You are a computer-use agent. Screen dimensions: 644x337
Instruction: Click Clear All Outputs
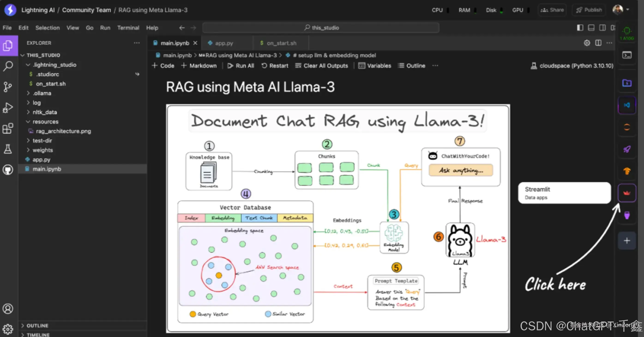[322, 66]
